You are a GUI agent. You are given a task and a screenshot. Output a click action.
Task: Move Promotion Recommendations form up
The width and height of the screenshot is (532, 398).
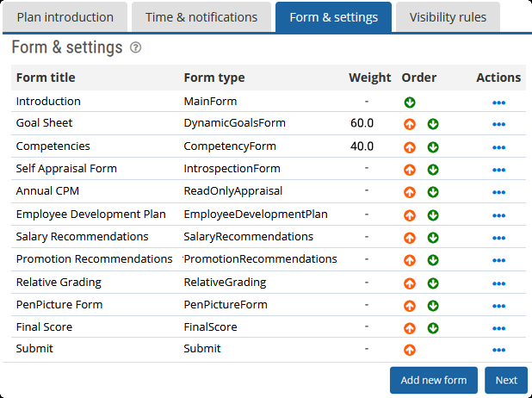click(410, 260)
